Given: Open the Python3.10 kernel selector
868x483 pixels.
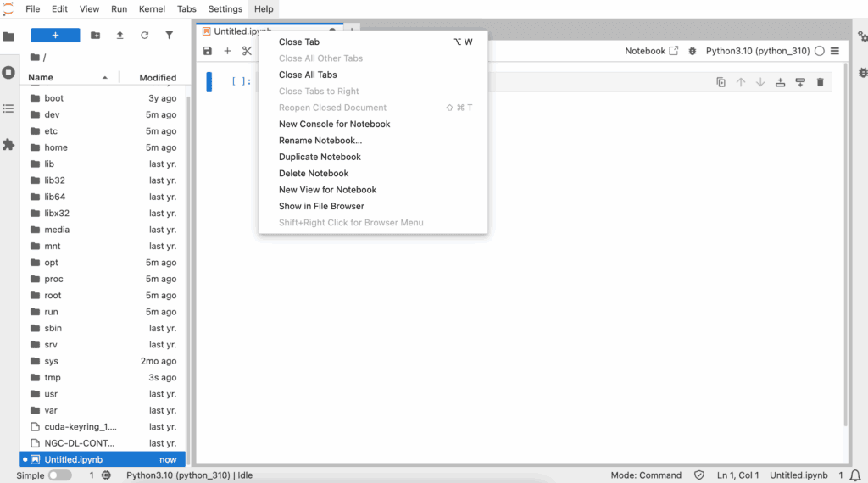Looking at the screenshot, I should (x=757, y=51).
